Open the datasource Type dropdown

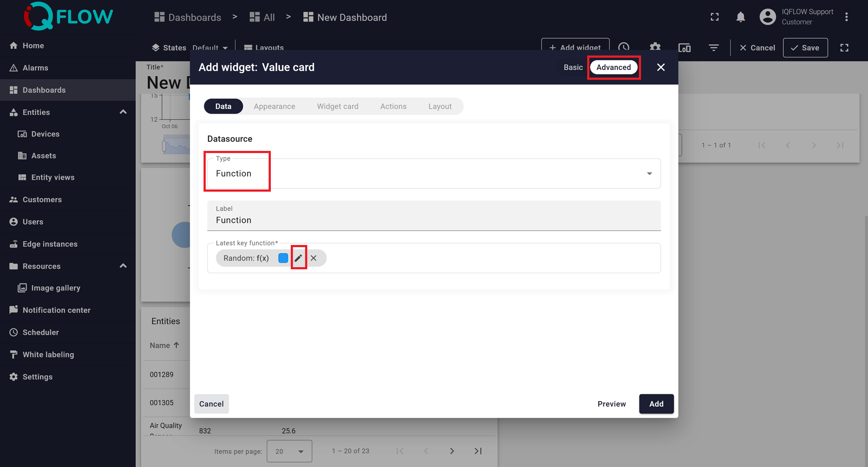coord(434,173)
